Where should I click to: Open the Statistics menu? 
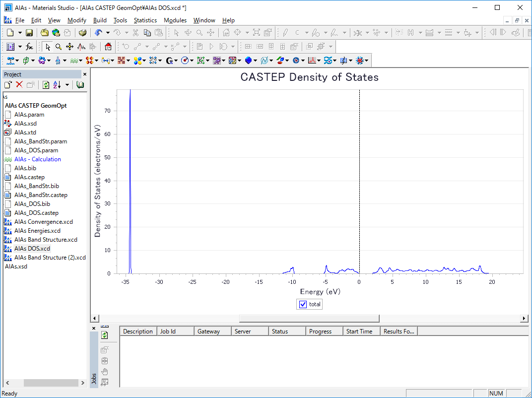pyautogui.click(x=145, y=20)
